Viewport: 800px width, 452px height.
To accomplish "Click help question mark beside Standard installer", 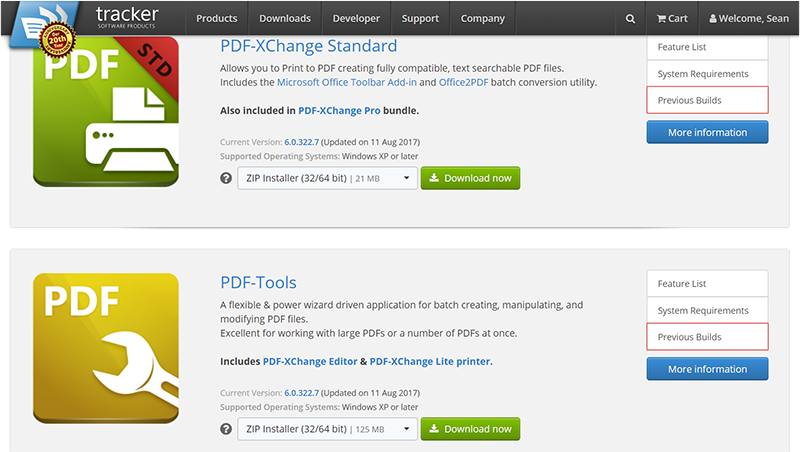I will click(226, 178).
